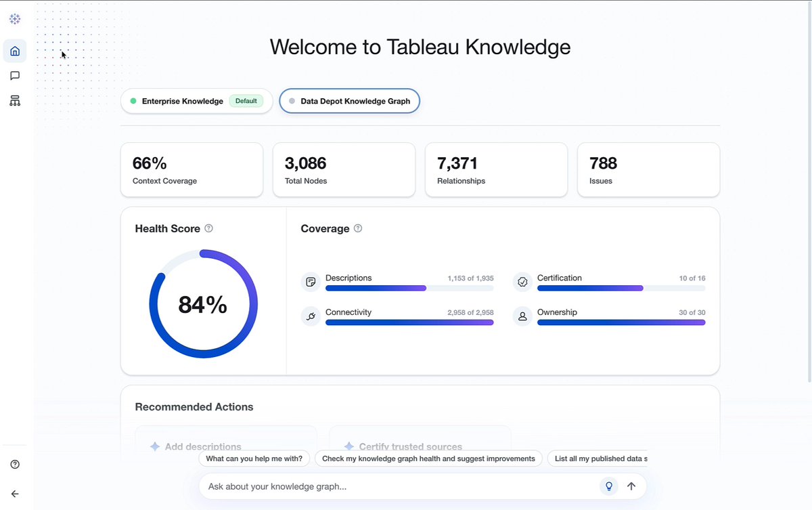Focus the 'Ask about your knowledge graph' field
Image resolution: width=812 pixels, height=510 pixels.
pos(399,486)
